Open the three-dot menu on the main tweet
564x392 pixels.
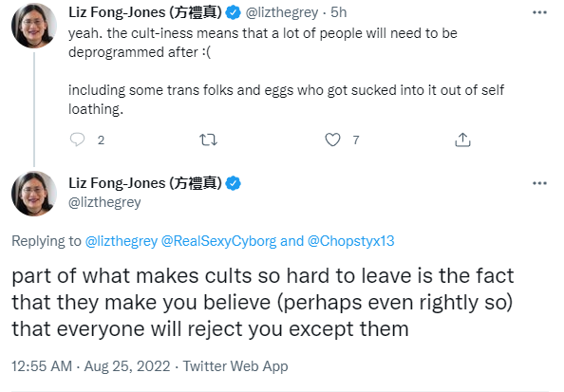pyautogui.click(x=539, y=183)
